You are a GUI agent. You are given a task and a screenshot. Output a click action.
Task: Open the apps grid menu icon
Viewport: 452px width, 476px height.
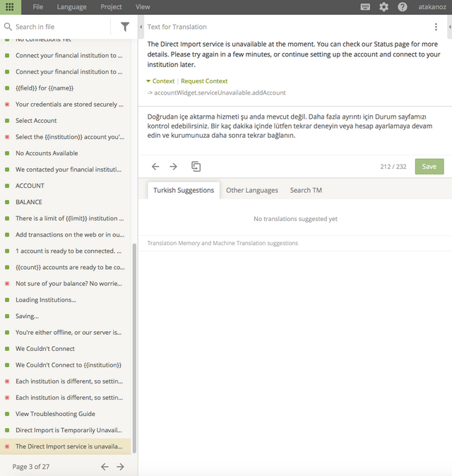tap(10, 7)
